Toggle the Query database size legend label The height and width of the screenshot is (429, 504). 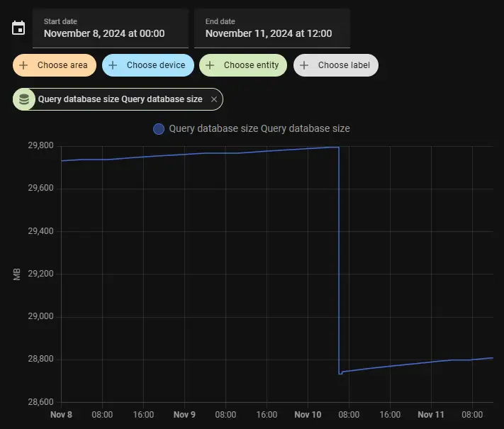pyautogui.click(x=259, y=129)
